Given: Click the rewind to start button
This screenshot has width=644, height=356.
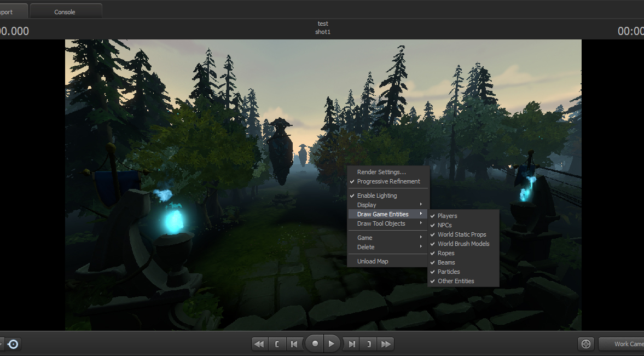Looking at the screenshot, I should tap(259, 344).
